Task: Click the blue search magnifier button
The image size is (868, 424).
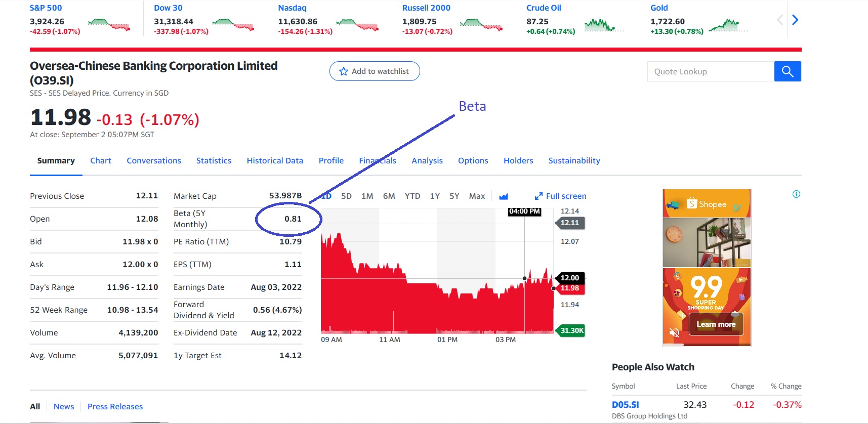Action: [x=788, y=71]
